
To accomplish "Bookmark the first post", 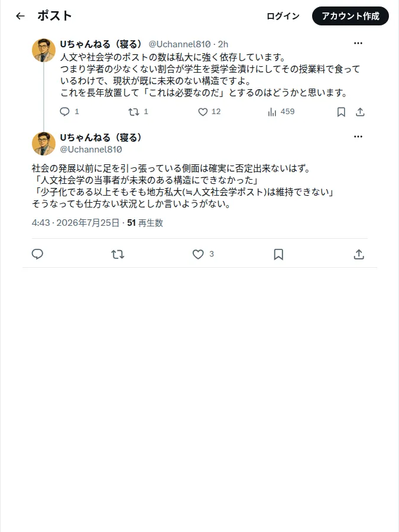I will [x=341, y=112].
